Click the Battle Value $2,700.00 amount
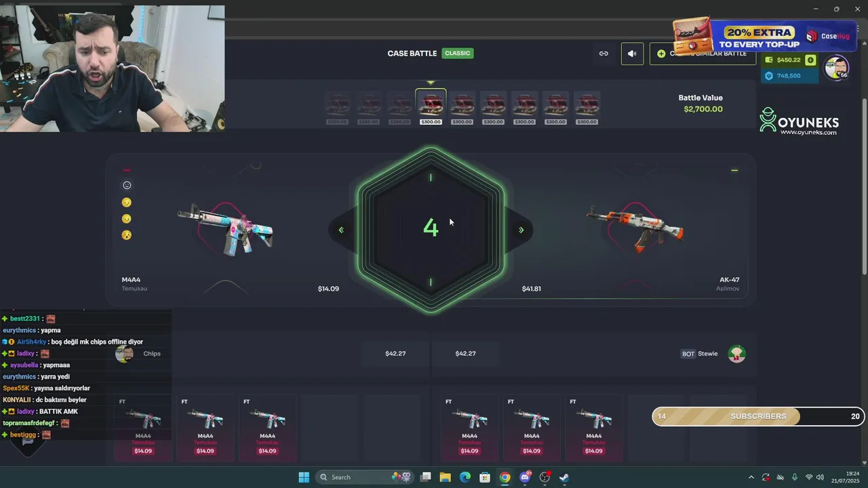The width and height of the screenshot is (868, 488). coord(703,109)
